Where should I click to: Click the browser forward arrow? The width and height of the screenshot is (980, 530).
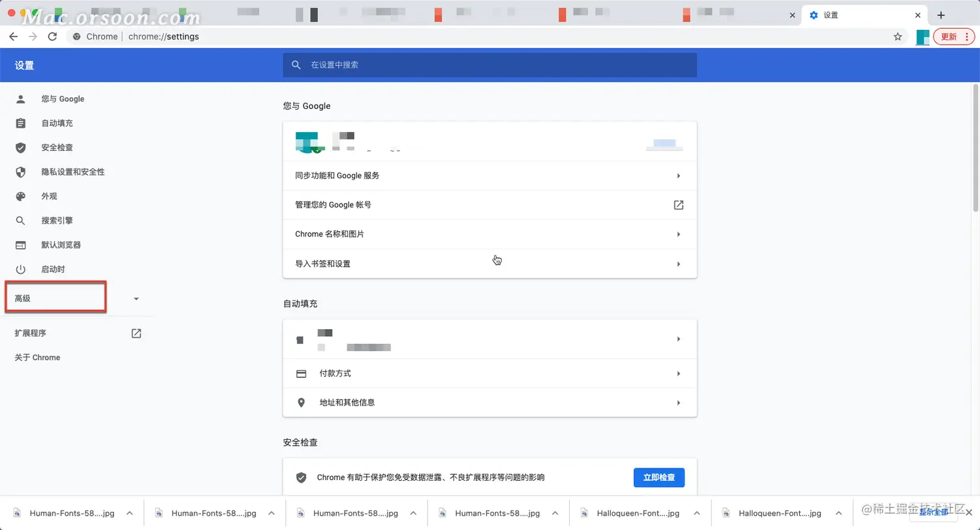pyautogui.click(x=33, y=36)
